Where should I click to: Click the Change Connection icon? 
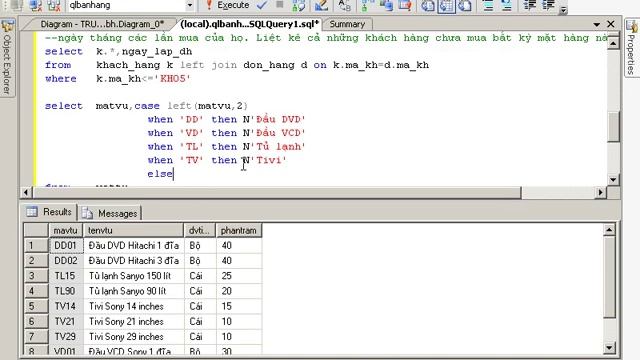pos(54,5)
